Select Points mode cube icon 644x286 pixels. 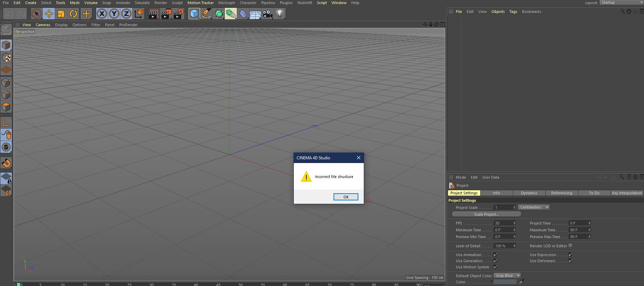(6, 83)
